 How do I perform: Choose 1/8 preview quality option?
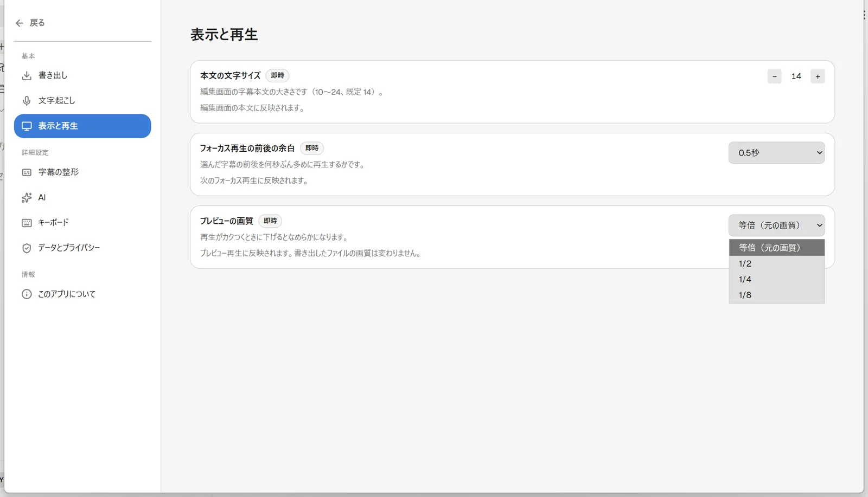pyautogui.click(x=777, y=295)
